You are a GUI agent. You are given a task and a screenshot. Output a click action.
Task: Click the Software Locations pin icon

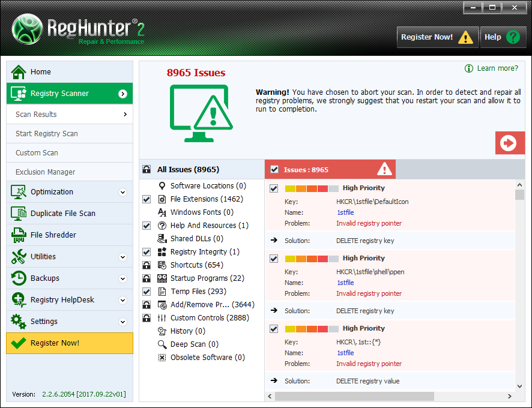[162, 186]
